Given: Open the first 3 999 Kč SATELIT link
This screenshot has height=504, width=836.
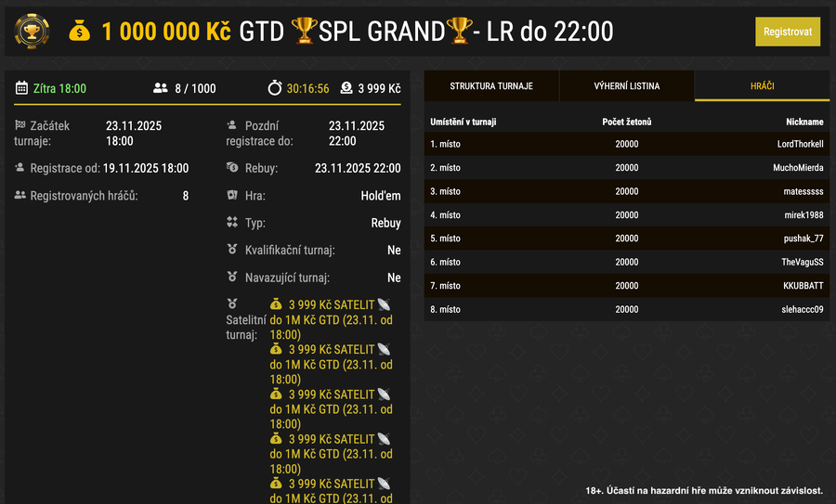Looking at the screenshot, I should point(331,319).
